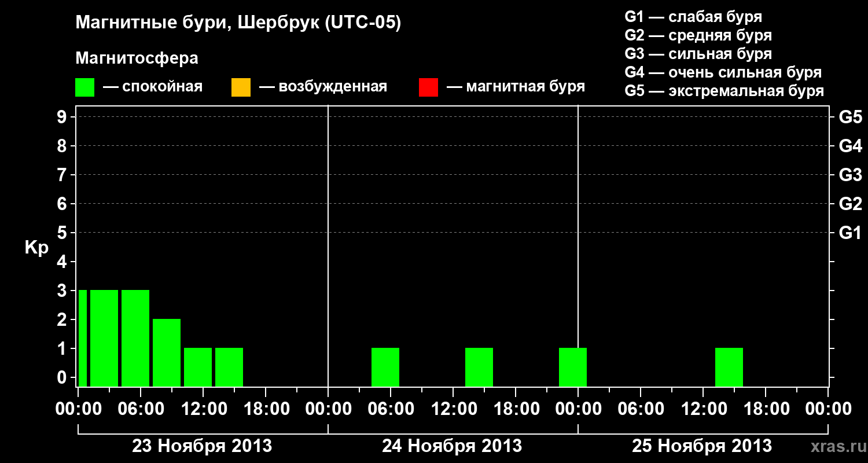Click the narrow first Kp 3 bar on 23 November

[x=83, y=338]
